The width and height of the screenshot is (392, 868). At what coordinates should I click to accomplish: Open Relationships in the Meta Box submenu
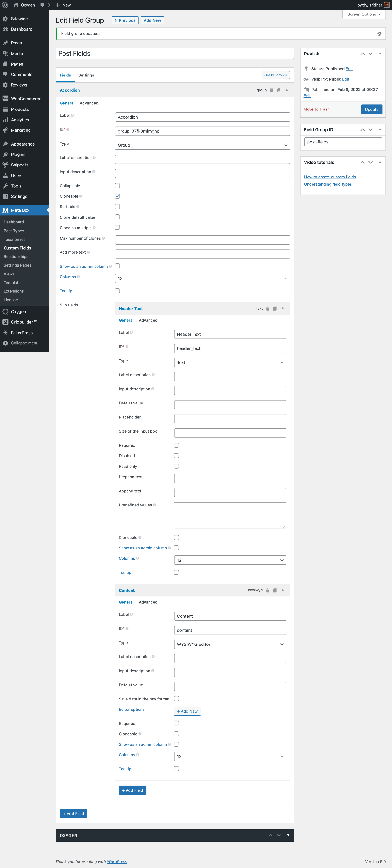point(16,256)
